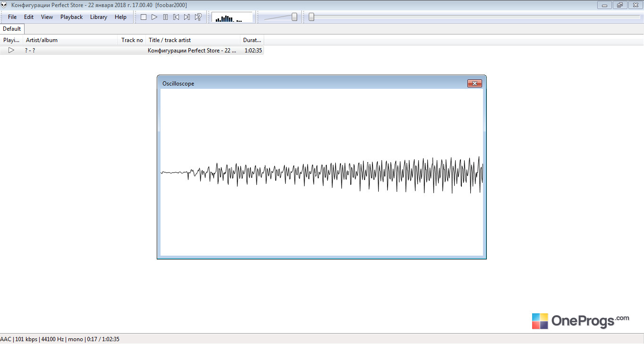Open the Help menu
The height and width of the screenshot is (344, 644).
tap(120, 17)
